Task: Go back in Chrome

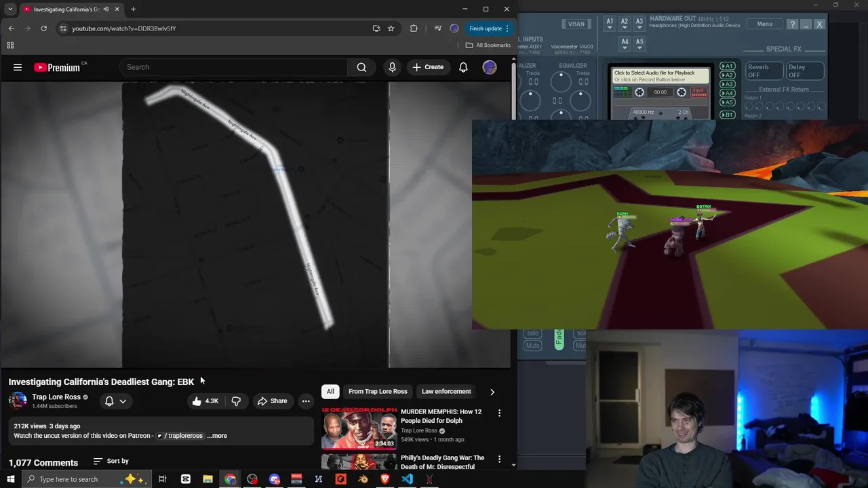Action: click(11, 28)
